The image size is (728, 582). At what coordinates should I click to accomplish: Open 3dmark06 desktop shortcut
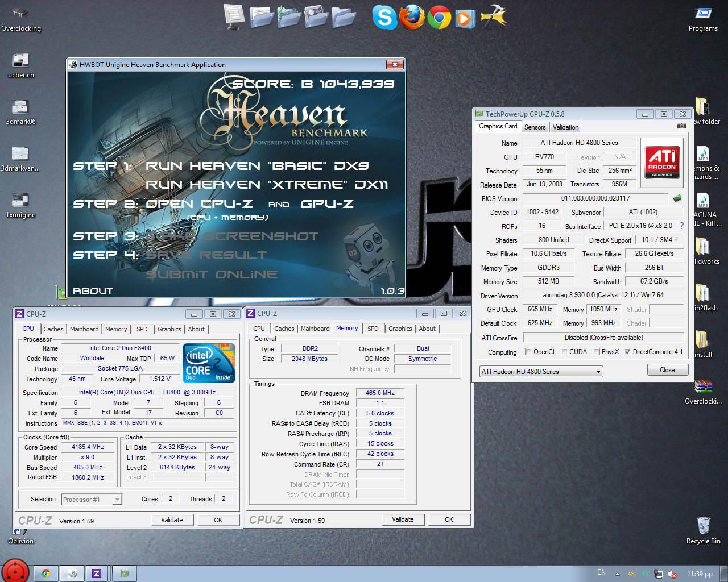pyautogui.click(x=21, y=112)
